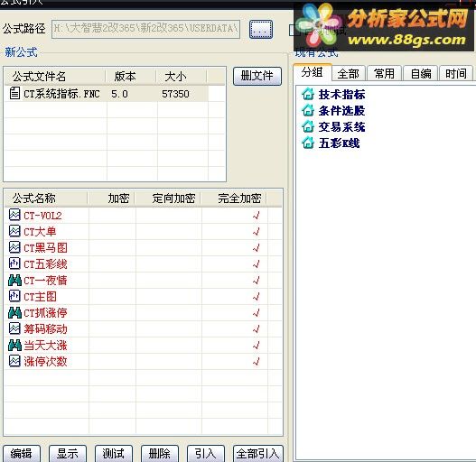
Task: Open the 条件选股 group
Action: pyautogui.click(x=341, y=111)
